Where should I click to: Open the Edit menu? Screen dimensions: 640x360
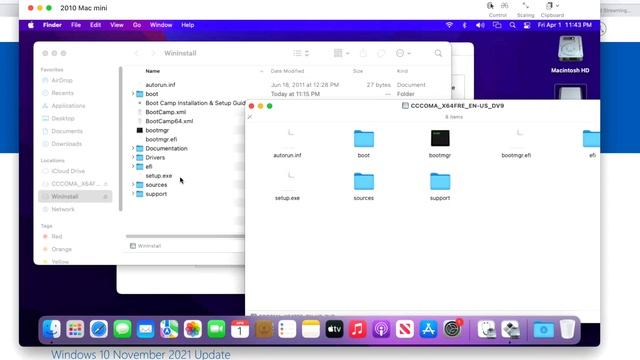coord(96,25)
